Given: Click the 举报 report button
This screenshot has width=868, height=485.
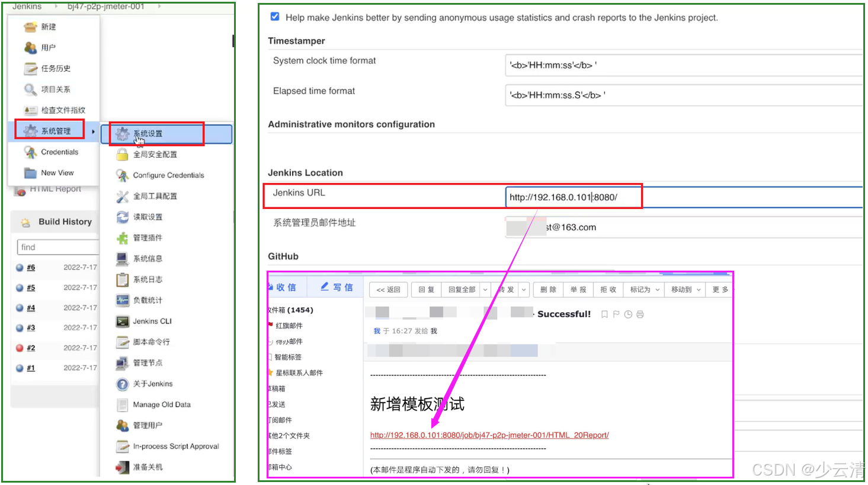Looking at the screenshot, I should click(578, 290).
